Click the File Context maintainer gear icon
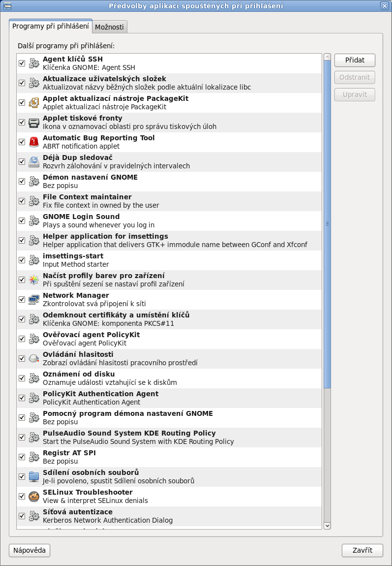 [34, 201]
